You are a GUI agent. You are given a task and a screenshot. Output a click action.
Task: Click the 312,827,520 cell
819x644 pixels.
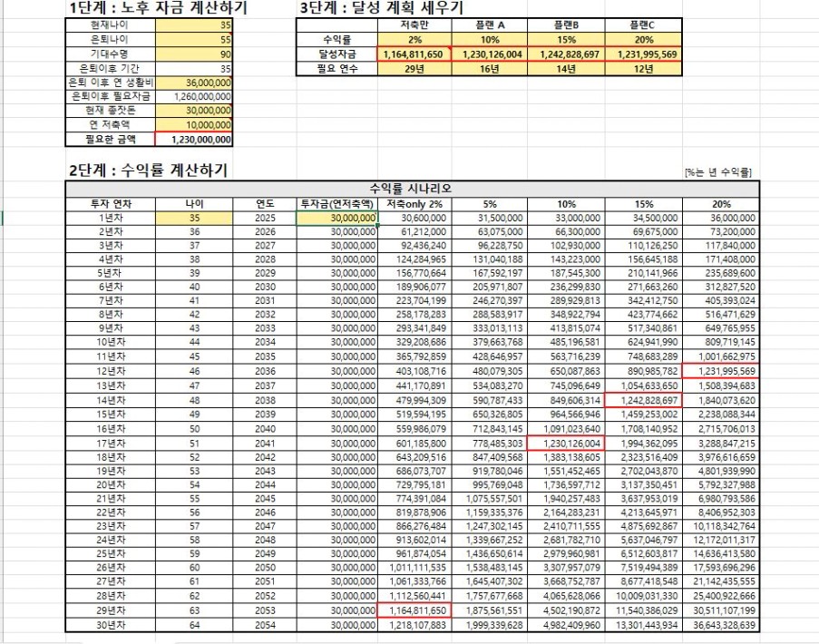(x=721, y=287)
